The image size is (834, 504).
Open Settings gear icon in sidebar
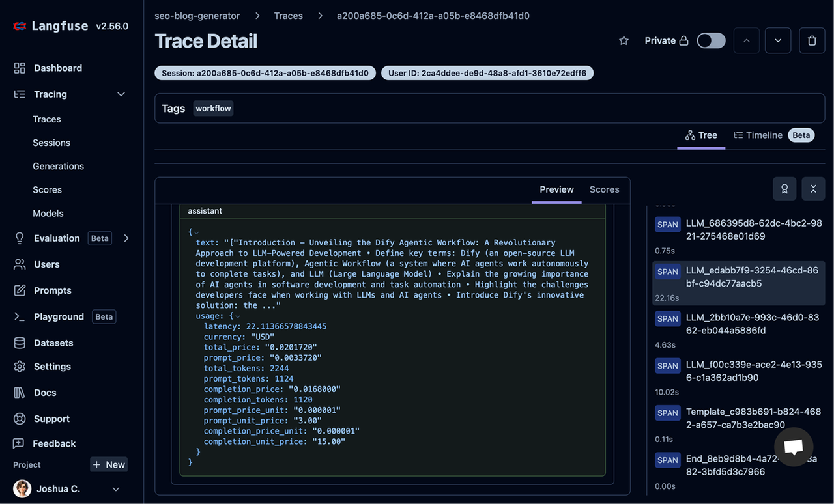[x=20, y=367]
